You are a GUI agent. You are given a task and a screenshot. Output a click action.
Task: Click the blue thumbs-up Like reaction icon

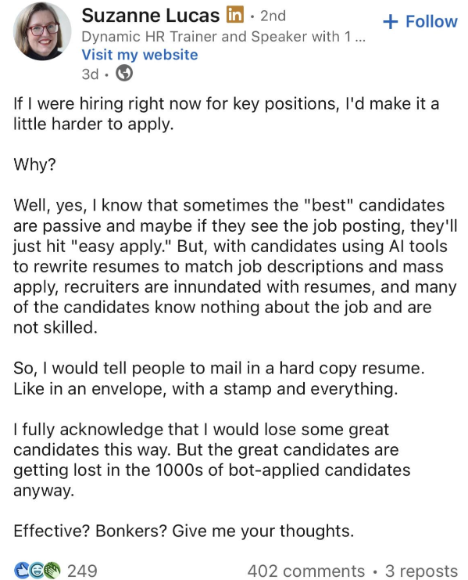click(22, 570)
